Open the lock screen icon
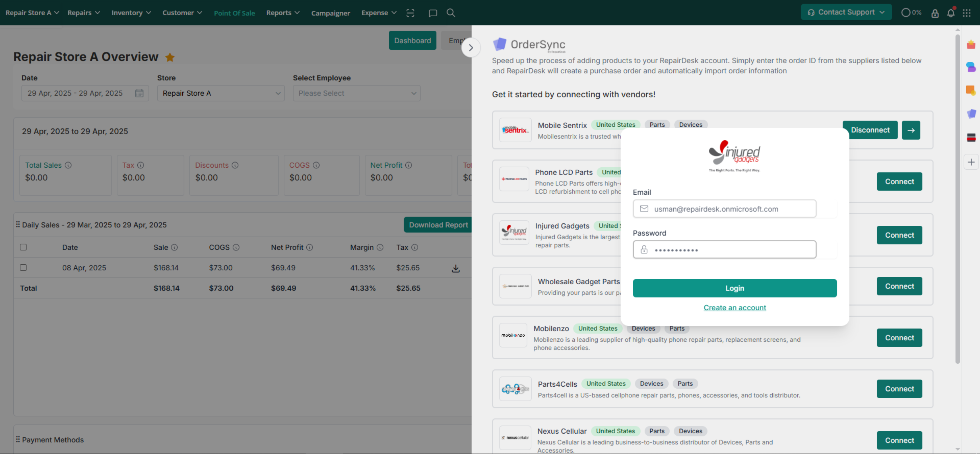Viewport: 980px width, 454px height. point(935,13)
